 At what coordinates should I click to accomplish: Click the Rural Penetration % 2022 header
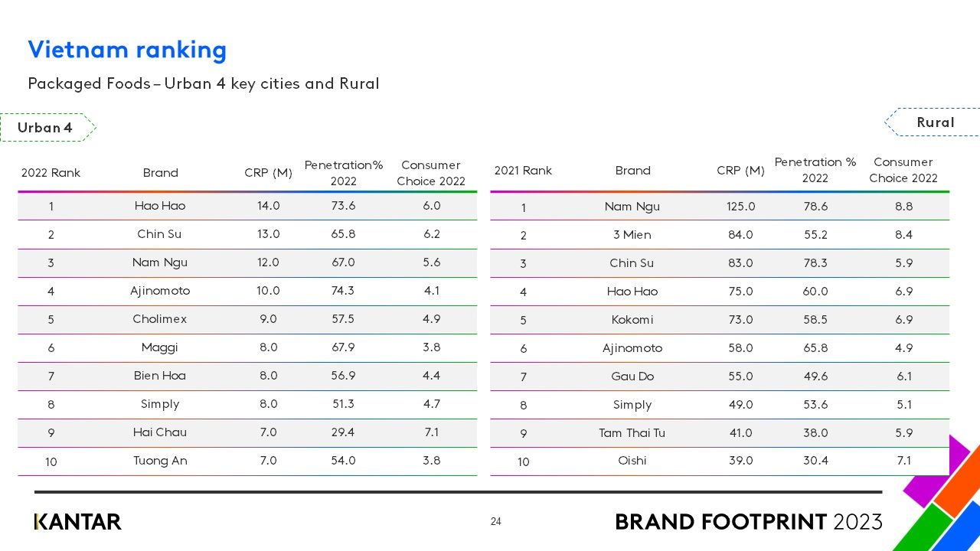815,170
